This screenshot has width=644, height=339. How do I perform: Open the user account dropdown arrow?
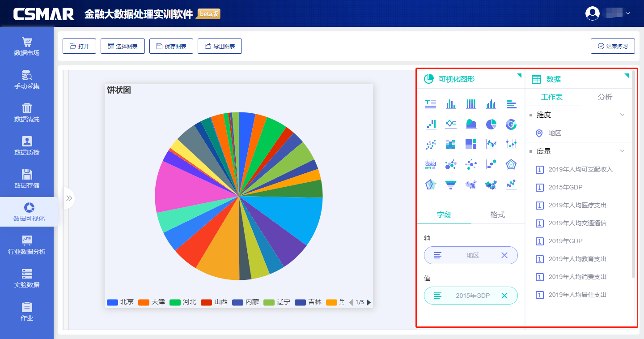[628, 13]
